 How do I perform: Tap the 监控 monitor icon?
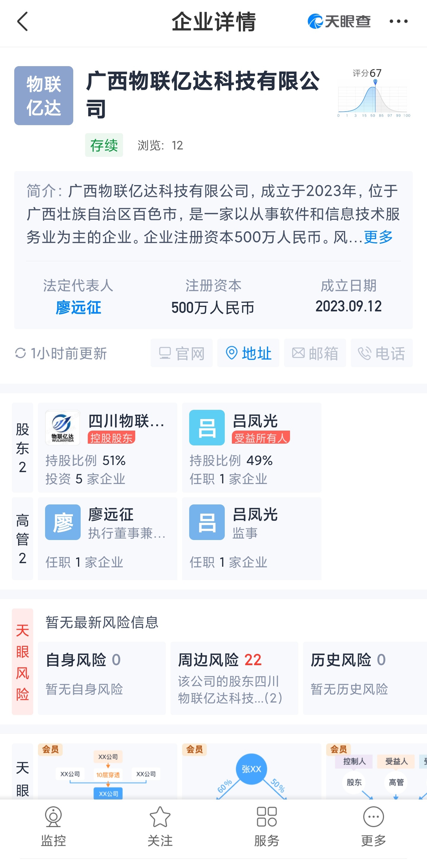53,817
